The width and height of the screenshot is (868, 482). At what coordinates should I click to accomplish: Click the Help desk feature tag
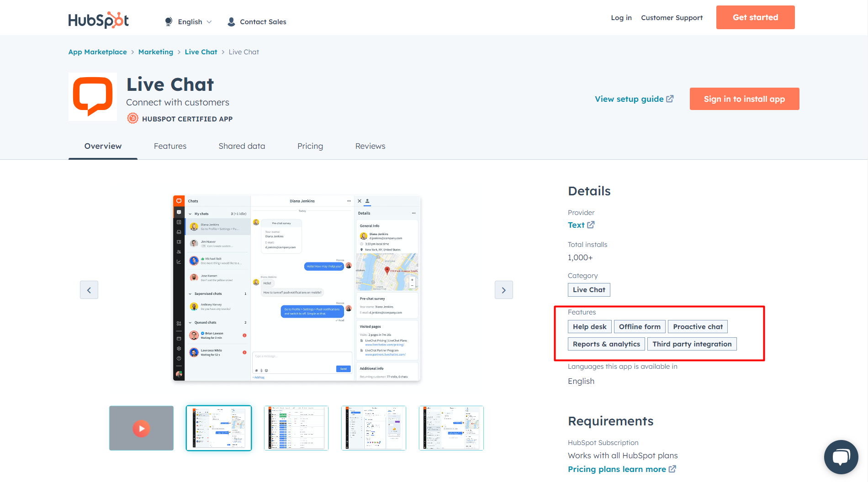(590, 327)
